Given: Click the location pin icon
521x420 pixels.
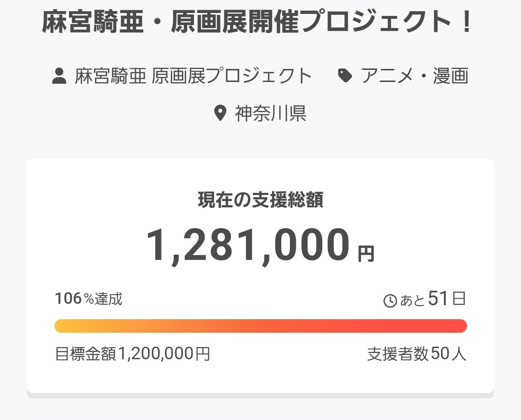Looking at the screenshot, I should click(x=220, y=113).
